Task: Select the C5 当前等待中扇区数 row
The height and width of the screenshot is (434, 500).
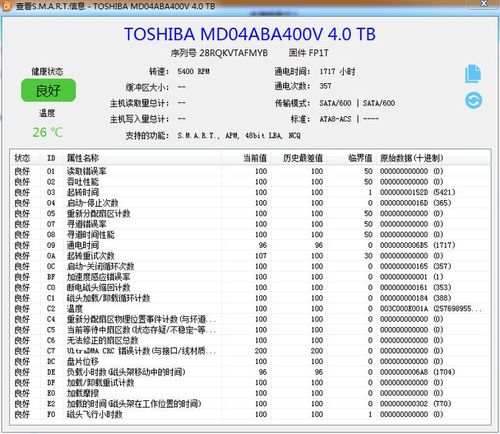Action: (x=250, y=330)
